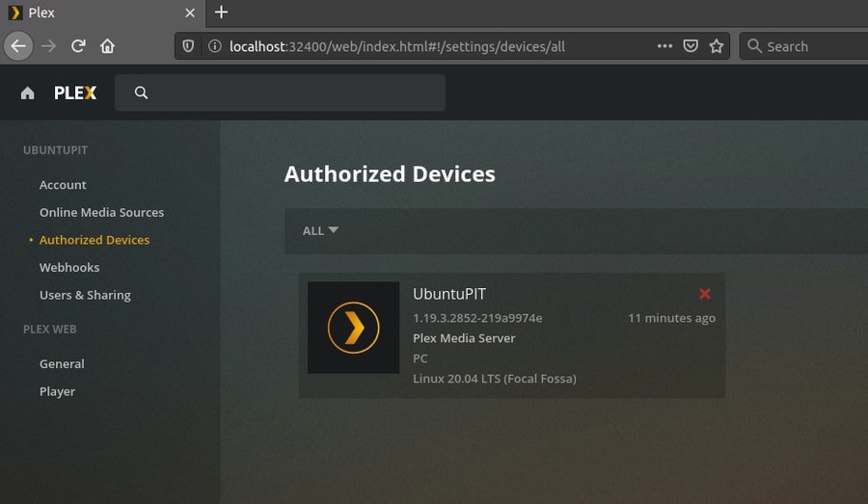This screenshot has height=504, width=868.
Task: Click the browser Search box
Action: pyautogui.click(x=803, y=46)
